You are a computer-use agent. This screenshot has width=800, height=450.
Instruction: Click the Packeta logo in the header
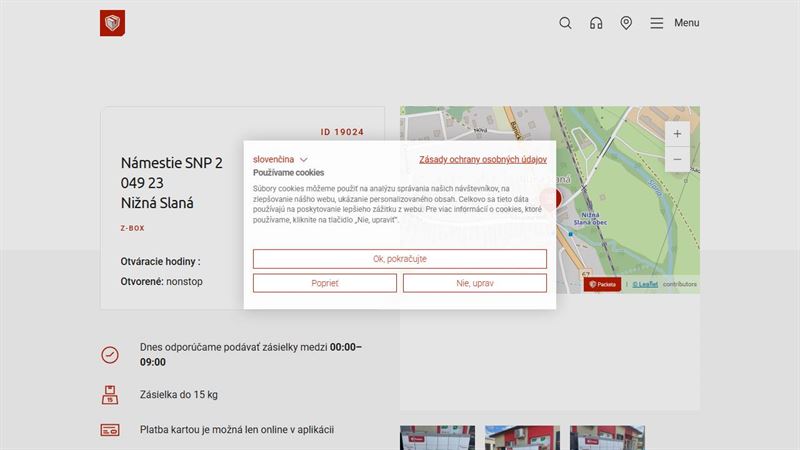[112, 23]
